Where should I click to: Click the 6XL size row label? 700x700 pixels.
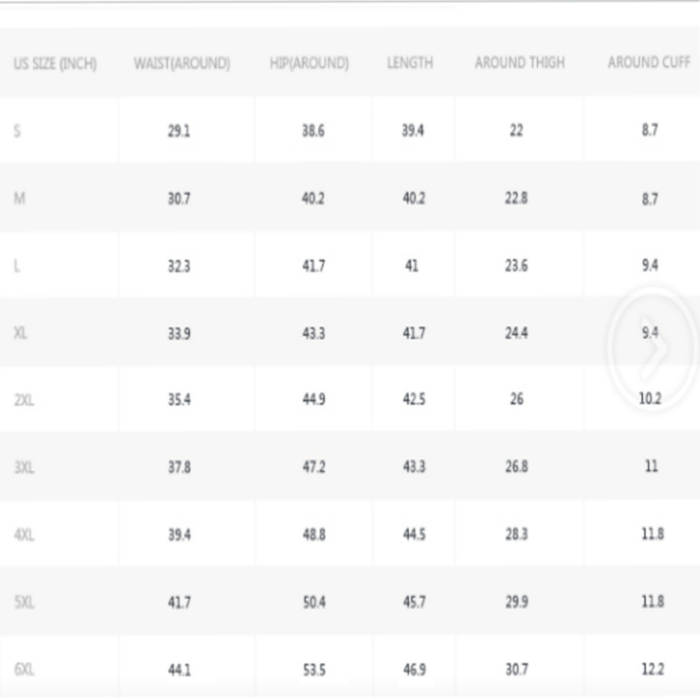(x=24, y=669)
